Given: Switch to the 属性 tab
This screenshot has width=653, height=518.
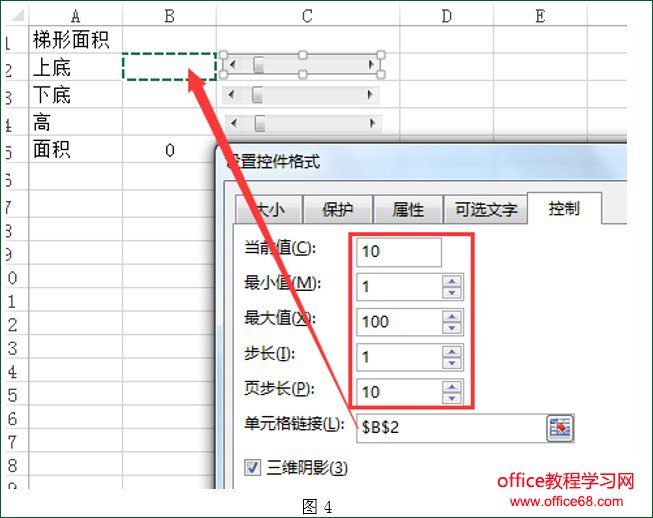Looking at the screenshot, I should click(408, 209).
